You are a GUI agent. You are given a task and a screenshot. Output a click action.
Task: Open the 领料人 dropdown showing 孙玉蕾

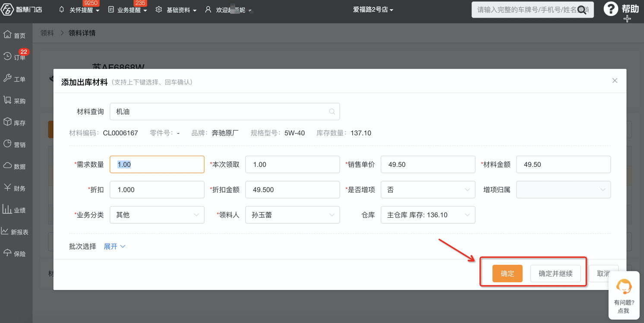(x=293, y=215)
